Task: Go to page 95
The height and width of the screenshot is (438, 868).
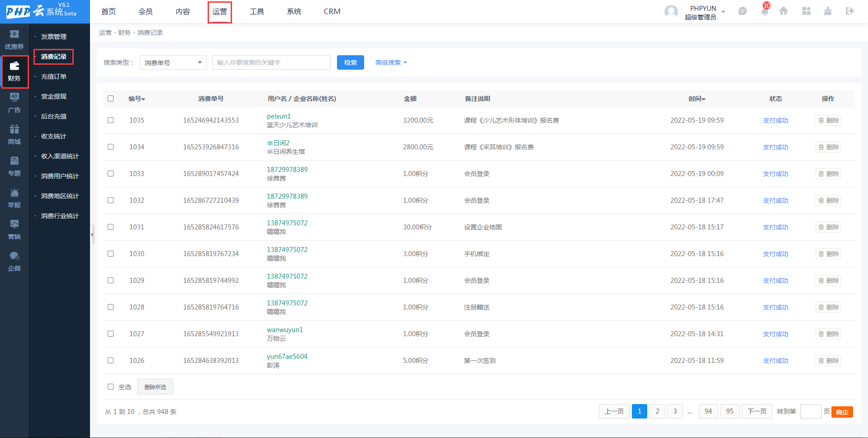Action: [x=730, y=411]
